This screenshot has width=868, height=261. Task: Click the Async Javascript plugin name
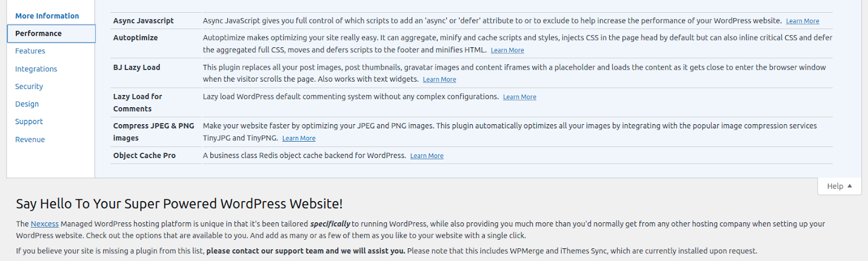tap(144, 21)
